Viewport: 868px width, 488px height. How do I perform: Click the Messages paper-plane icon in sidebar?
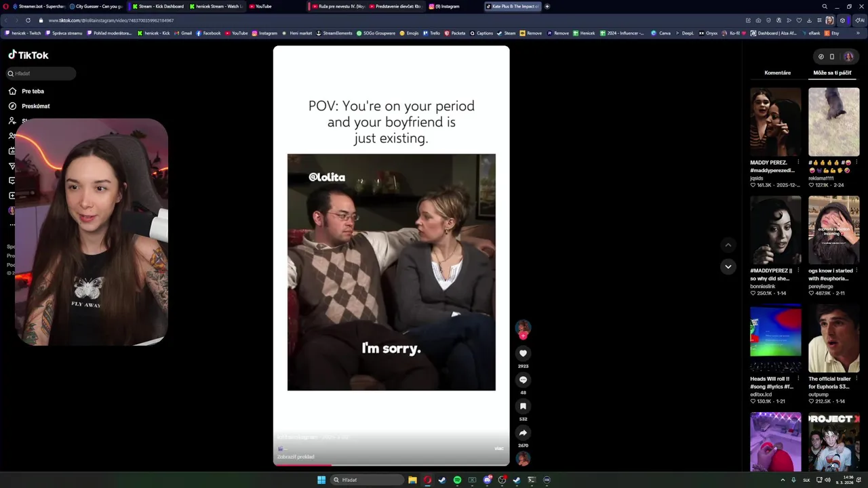click(x=11, y=166)
